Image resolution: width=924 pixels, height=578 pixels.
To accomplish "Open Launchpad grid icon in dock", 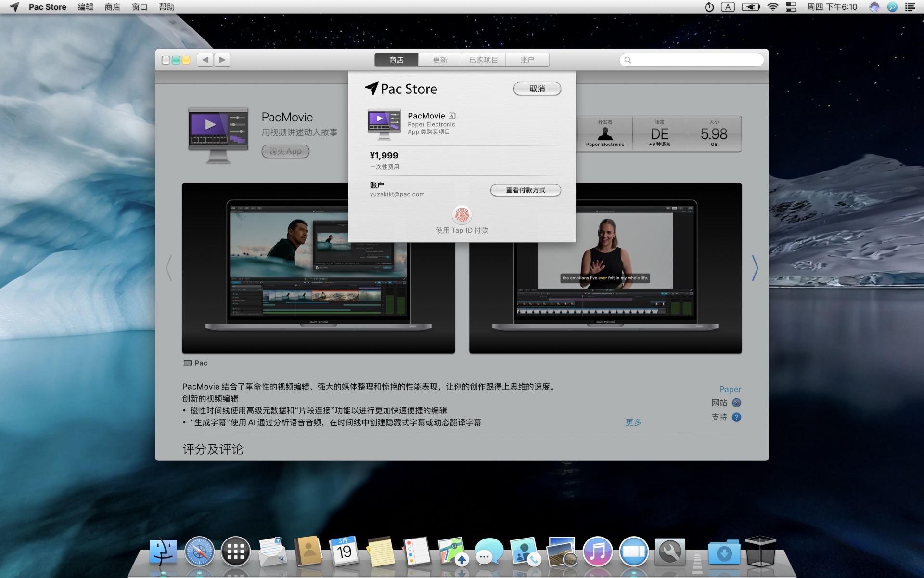I will click(x=236, y=552).
